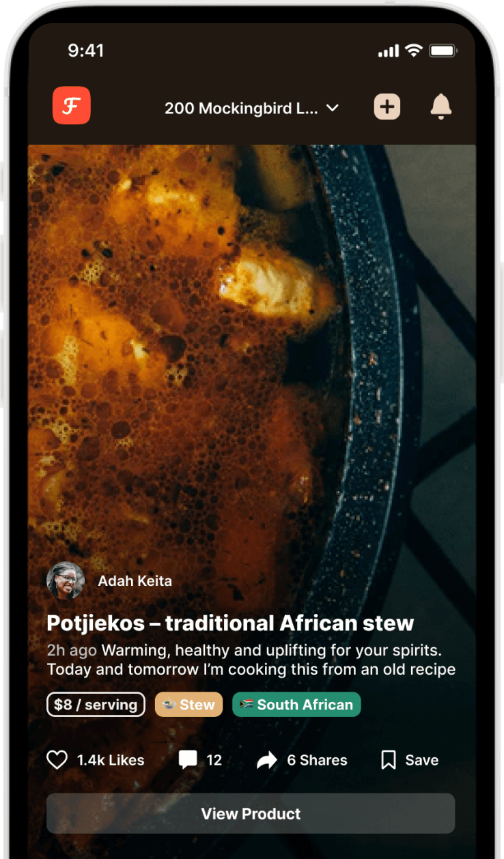Expand the address chevron dropdown
The image size is (504, 859).
click(x=333, y=108)
